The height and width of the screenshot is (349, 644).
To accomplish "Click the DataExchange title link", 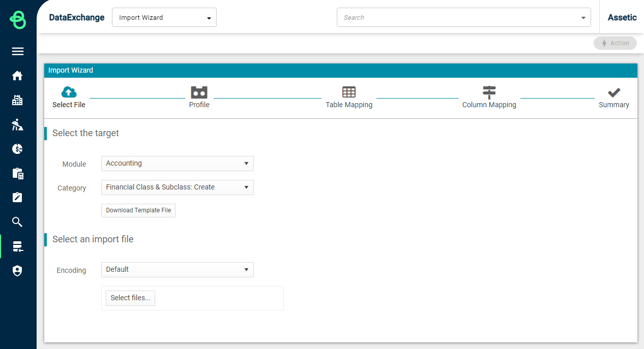I will coord(77,17).
